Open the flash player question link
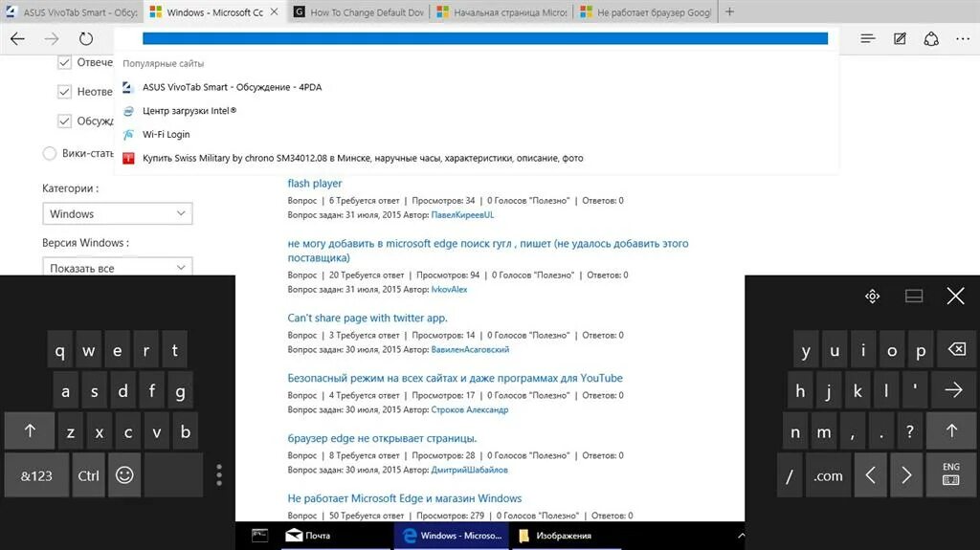980x550 pixels. point(314,183)
